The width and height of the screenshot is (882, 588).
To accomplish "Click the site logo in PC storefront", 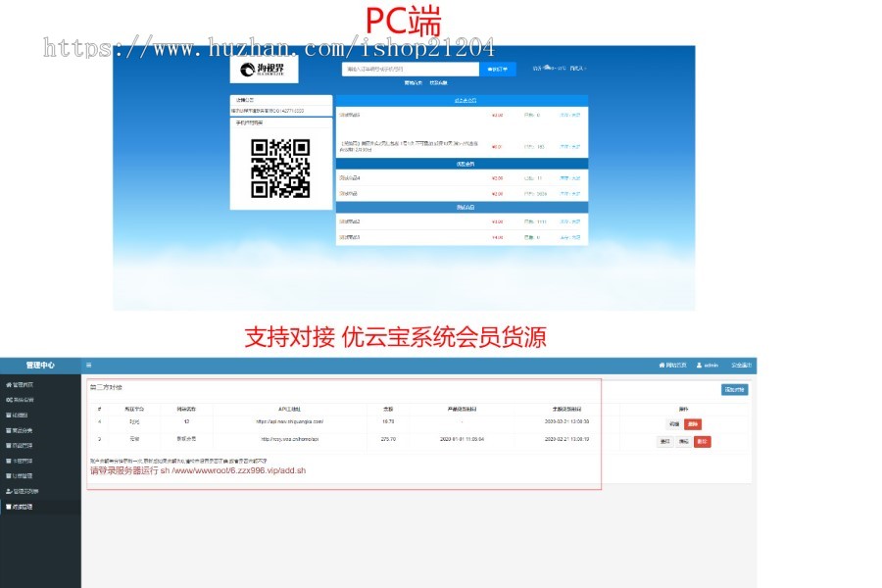I will pyautogui.click(x=264, y=70).
